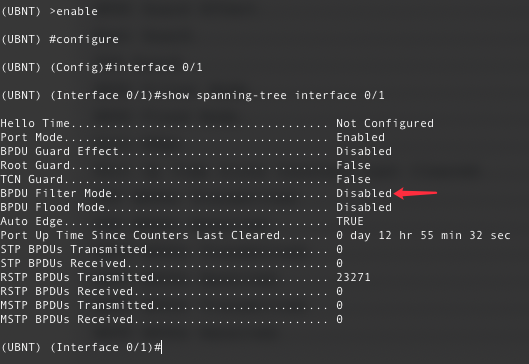The width and height of the screenshot is (529, 364).
Task: Click the Port Mode Enabled value
Action: point(360,137)
